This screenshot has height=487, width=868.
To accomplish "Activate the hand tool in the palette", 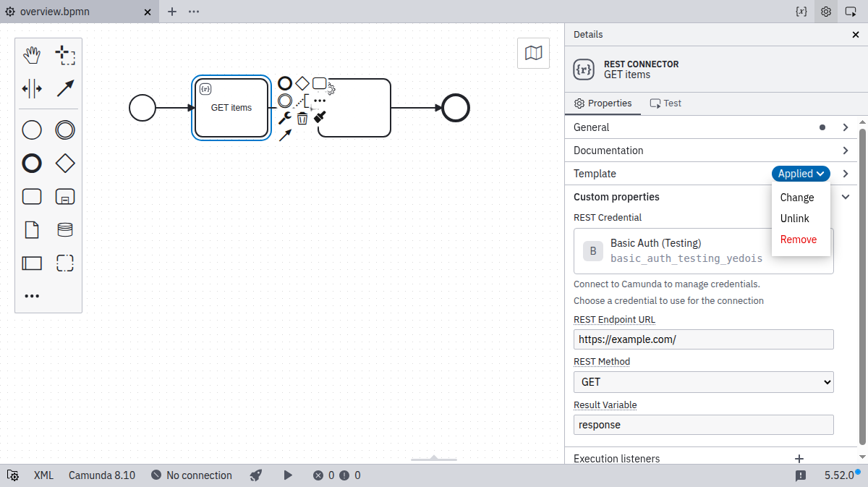I will click(32, 55).
